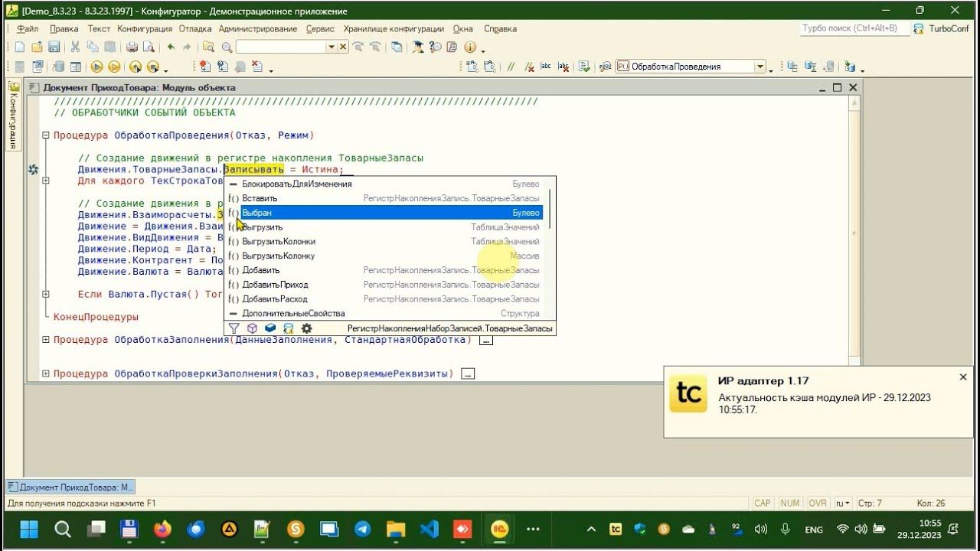This screenshot has width=980, height=551.
Task: Undo the last action with the green arrow
Action: click(170, 47)
